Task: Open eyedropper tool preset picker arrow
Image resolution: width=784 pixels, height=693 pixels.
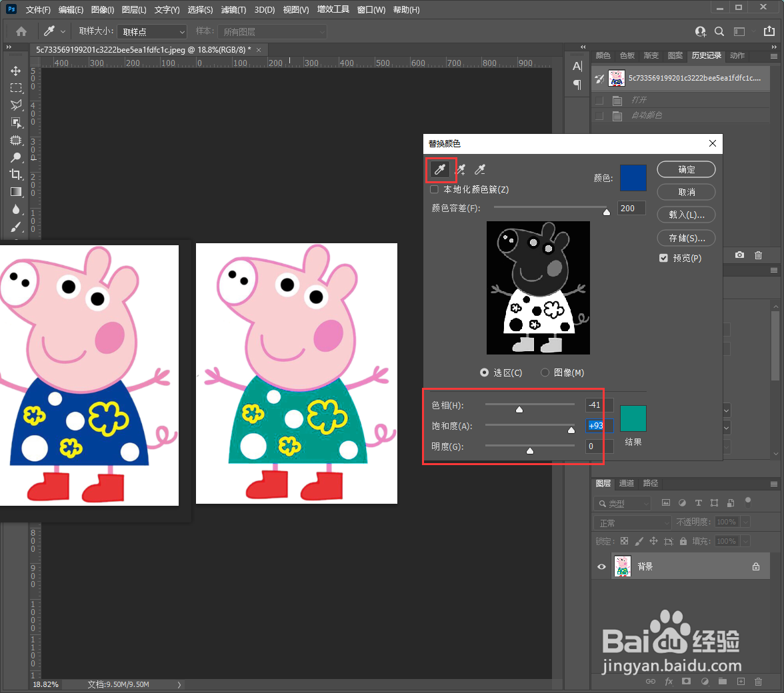Action: [63, 31]
